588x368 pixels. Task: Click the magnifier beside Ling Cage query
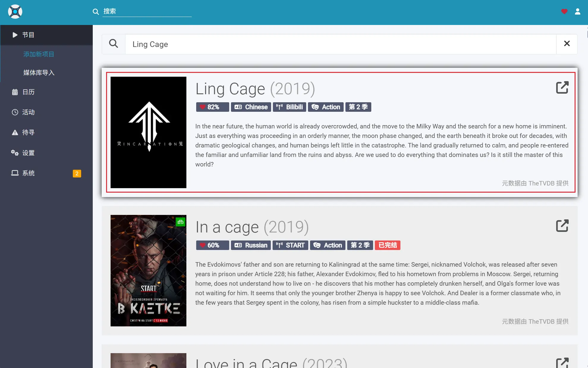point(114,44)
